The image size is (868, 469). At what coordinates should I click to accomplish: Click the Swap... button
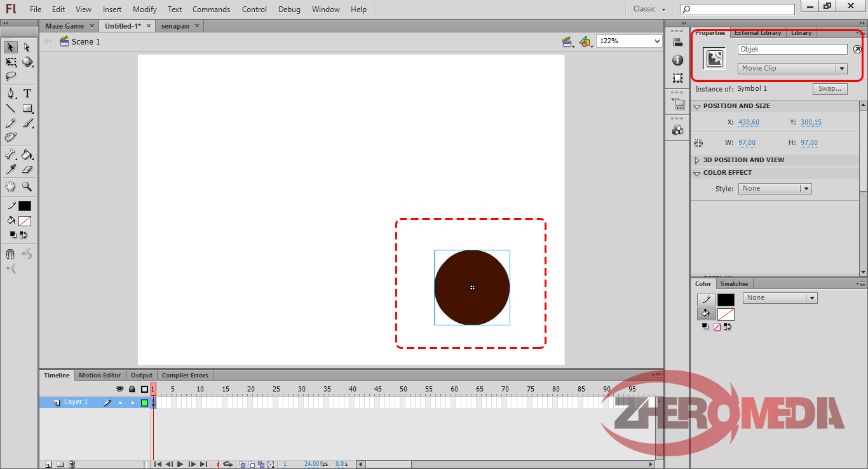(x=829, y=89)
